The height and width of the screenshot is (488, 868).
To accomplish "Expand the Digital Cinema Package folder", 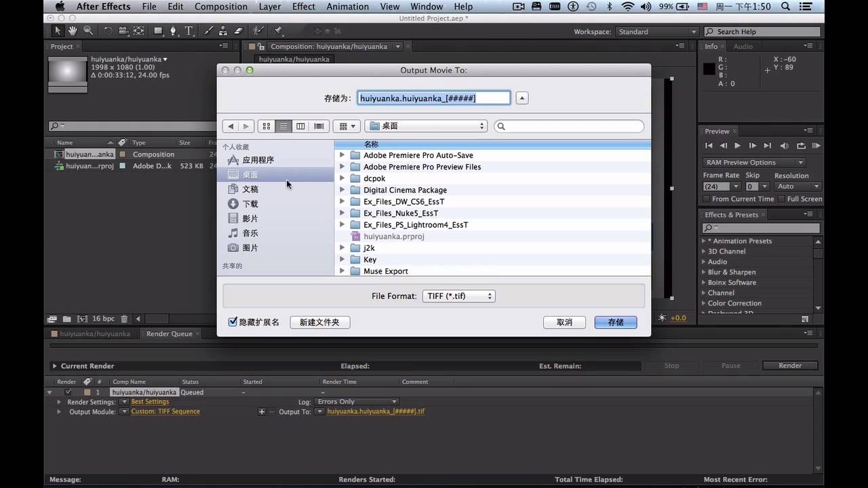I will 342,190.
